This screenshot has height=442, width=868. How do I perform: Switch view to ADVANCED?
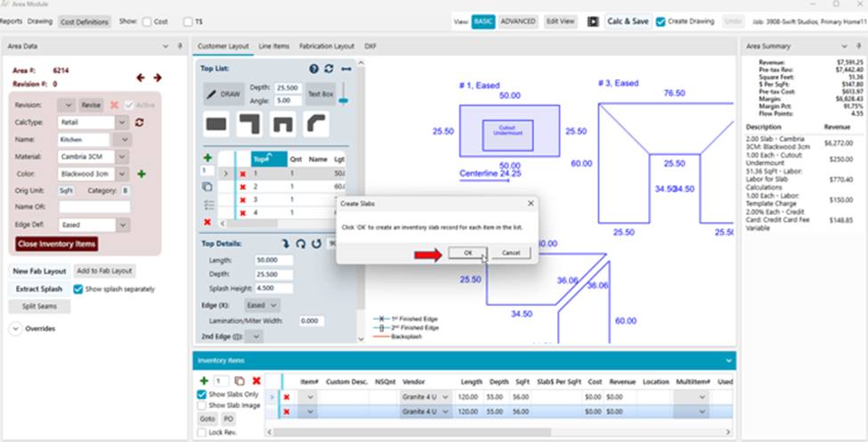(x=518, y=21)
